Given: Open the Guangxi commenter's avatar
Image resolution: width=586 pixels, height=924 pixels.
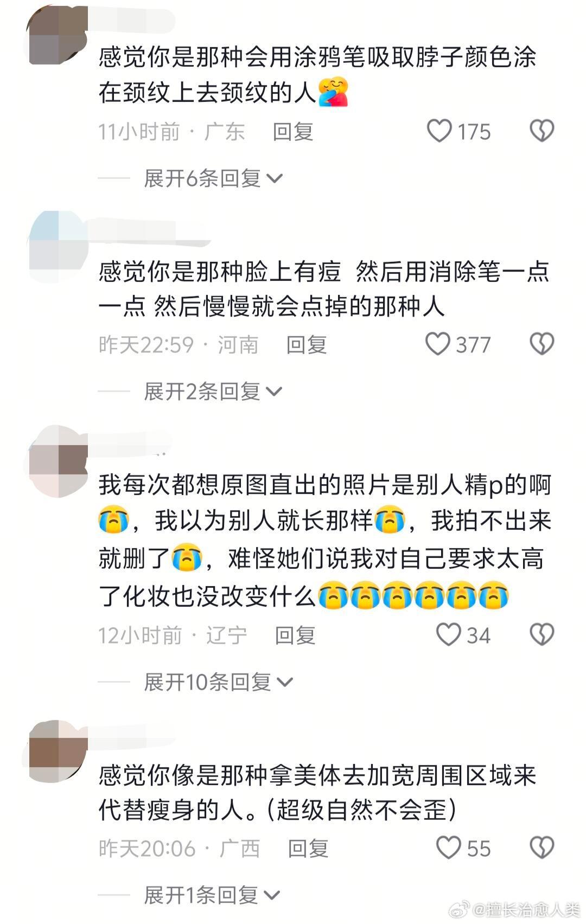Looking at the screenshot, I should 58,752.
